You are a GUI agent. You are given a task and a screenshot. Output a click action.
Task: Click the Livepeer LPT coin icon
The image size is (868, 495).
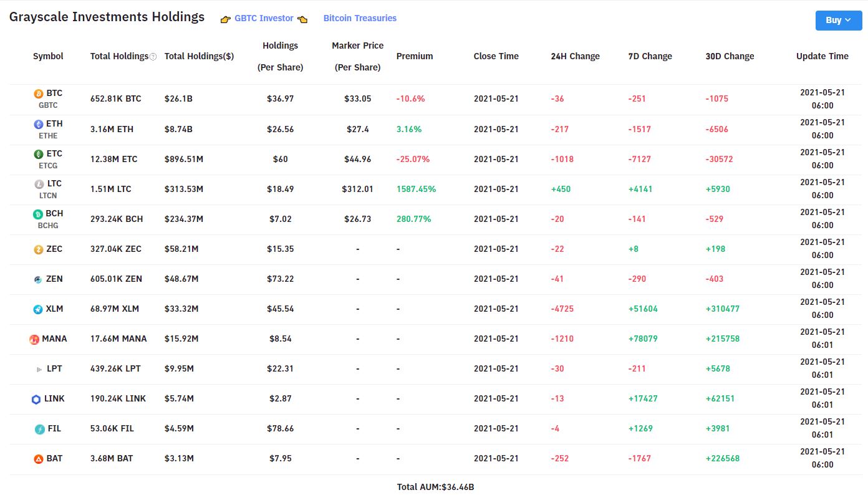coord(39,369)
